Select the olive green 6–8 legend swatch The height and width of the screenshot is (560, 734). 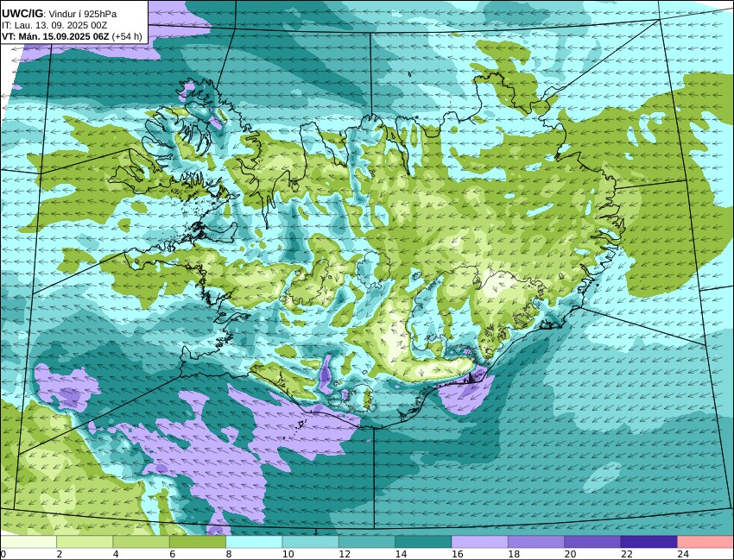coord(198,542)
